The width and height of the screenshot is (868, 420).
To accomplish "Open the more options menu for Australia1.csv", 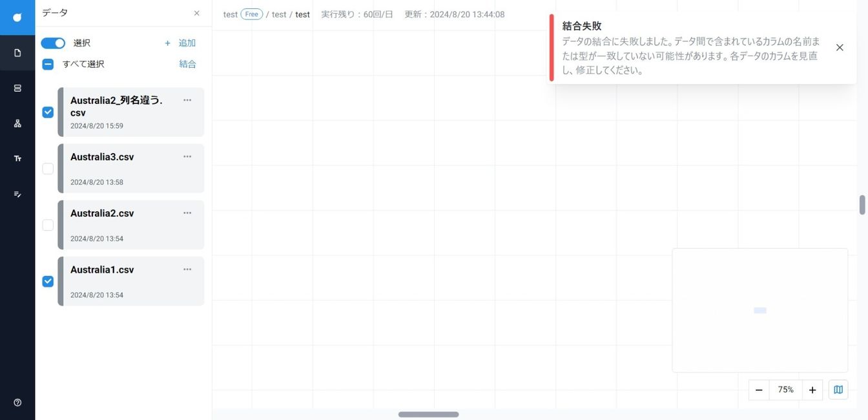I will click(x=187, y=269).
